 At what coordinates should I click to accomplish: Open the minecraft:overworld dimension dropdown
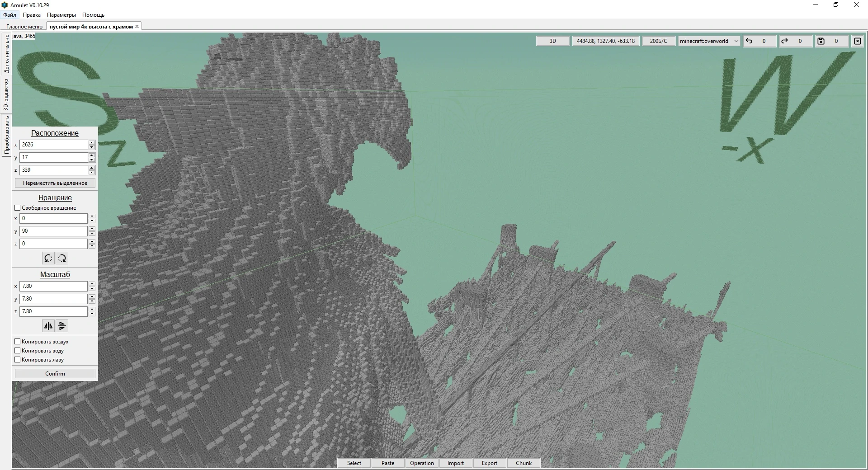[x=709, y=41]
